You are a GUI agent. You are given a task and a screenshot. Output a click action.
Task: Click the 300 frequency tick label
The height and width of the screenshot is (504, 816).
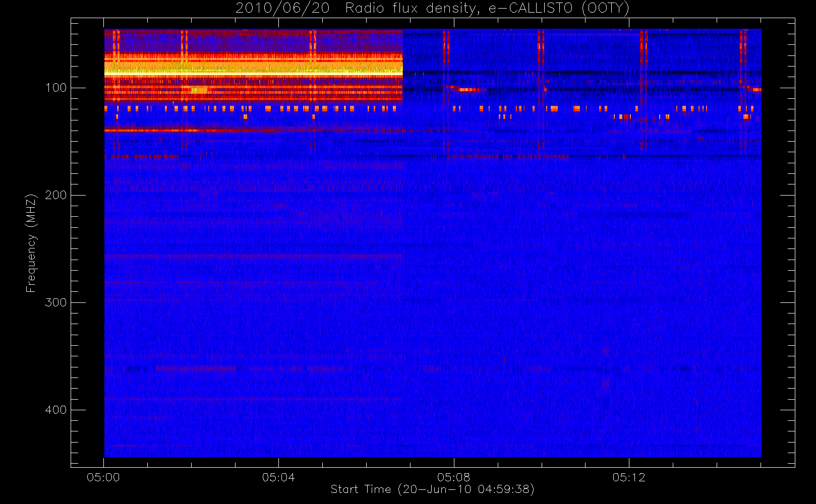point(56,302)
